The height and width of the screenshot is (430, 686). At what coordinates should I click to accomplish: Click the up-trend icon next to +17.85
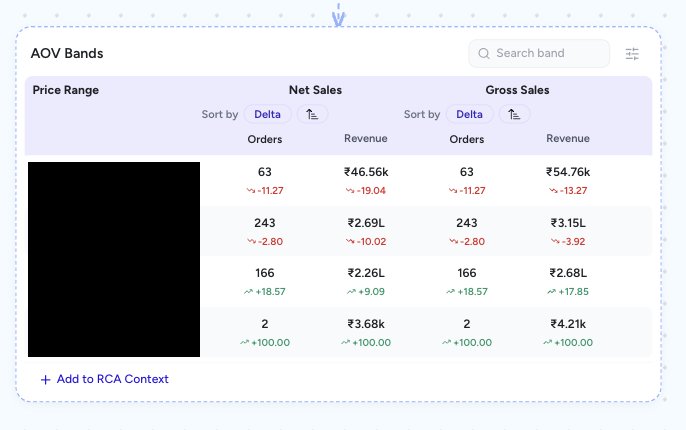click(x=552, y=292)
